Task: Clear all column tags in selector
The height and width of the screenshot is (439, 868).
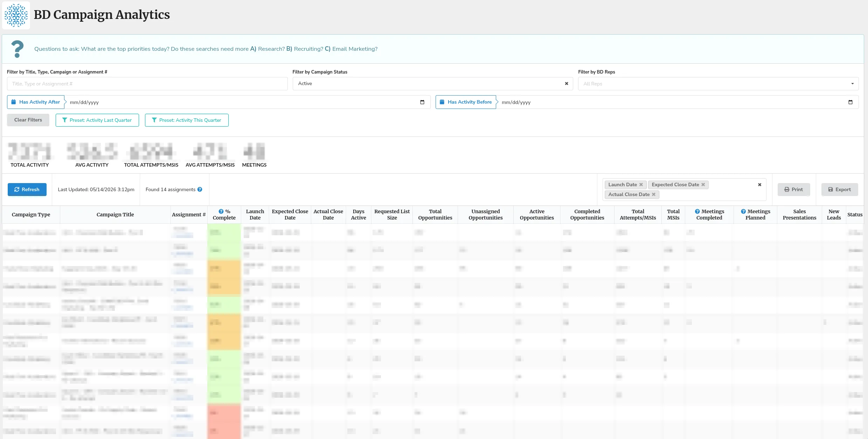Action: click(x=759, y=184)
